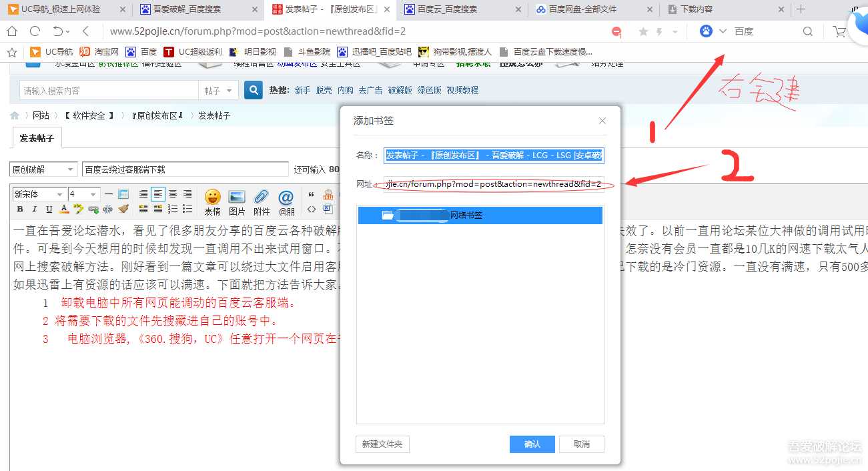This screenshot has width=868, height=471.
Task: Switch to the UC导航 browser tab
Action: pos(65,9)
